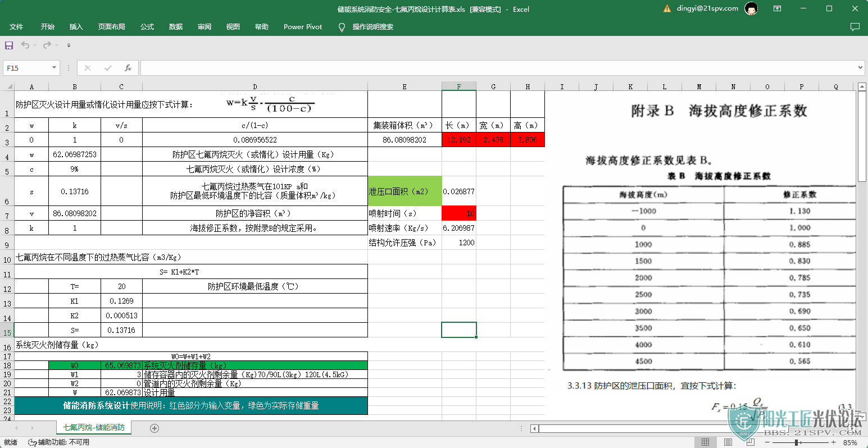
Task: Click horizontal scrollbar left arrow
Action: [534, 428]
